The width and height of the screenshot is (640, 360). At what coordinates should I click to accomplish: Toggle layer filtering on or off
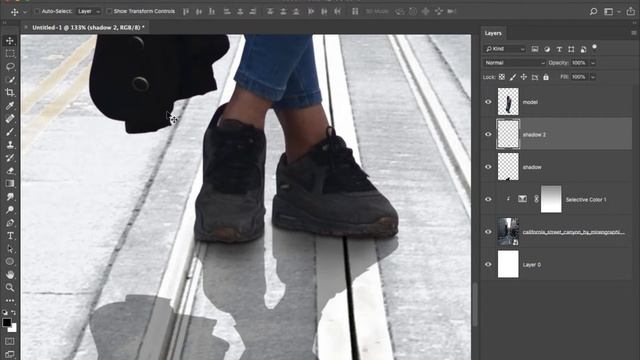click(x=595, y=47)
